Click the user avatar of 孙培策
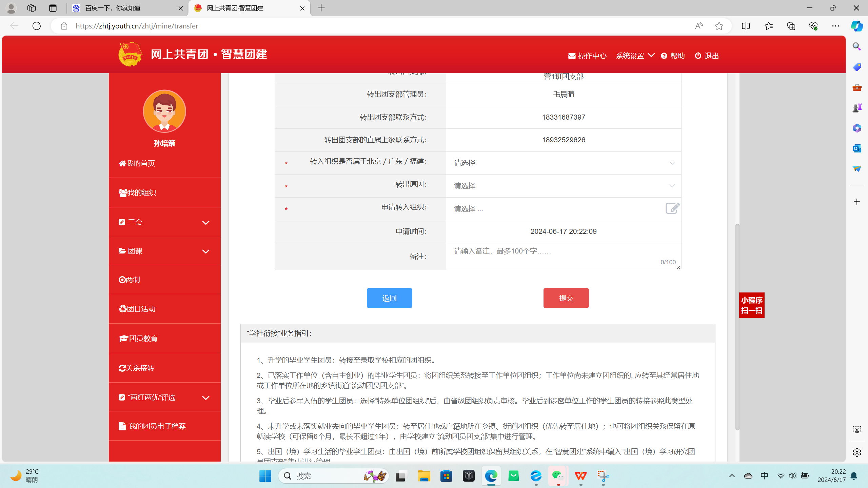Viewport: 868px width, 488px height. click(164, 111)
